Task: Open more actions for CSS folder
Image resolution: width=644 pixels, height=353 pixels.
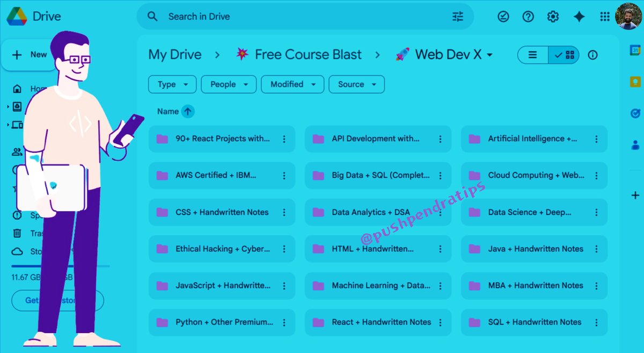Action: (x=284, y=212)
